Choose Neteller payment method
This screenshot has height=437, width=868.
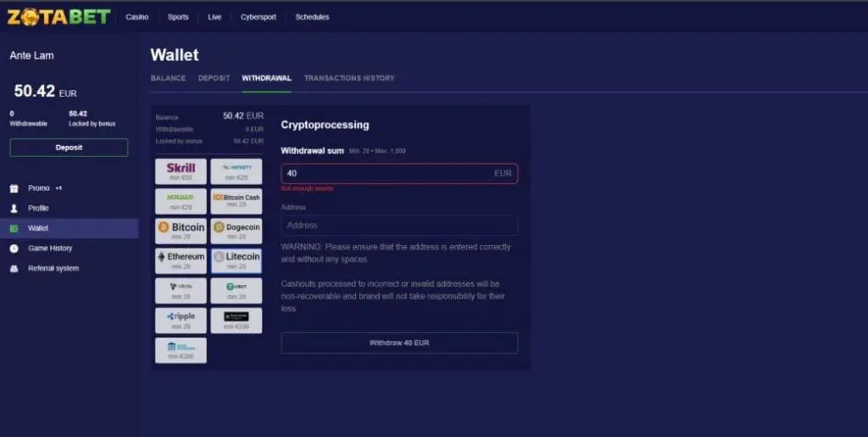[x=181, y=201]
